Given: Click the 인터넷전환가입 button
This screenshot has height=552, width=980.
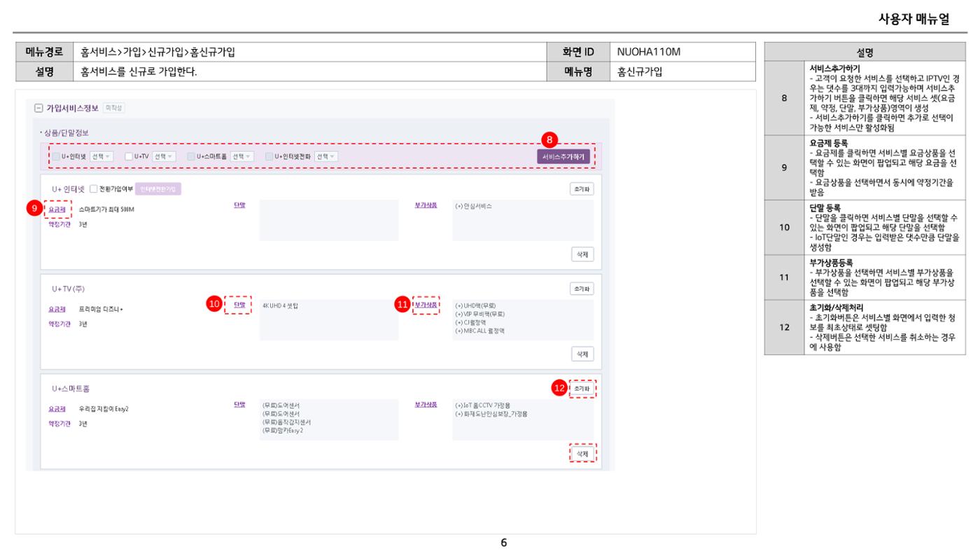Looking at the screenshot, I should (x=157, y=188).
